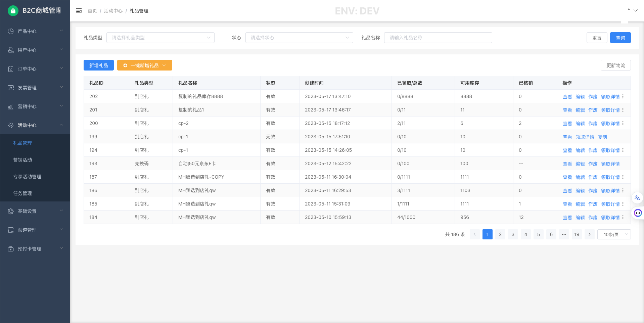The height and width of the screenshot is (323, 644).
Task: Open more actions for gift 201
Action: (623, 110)
